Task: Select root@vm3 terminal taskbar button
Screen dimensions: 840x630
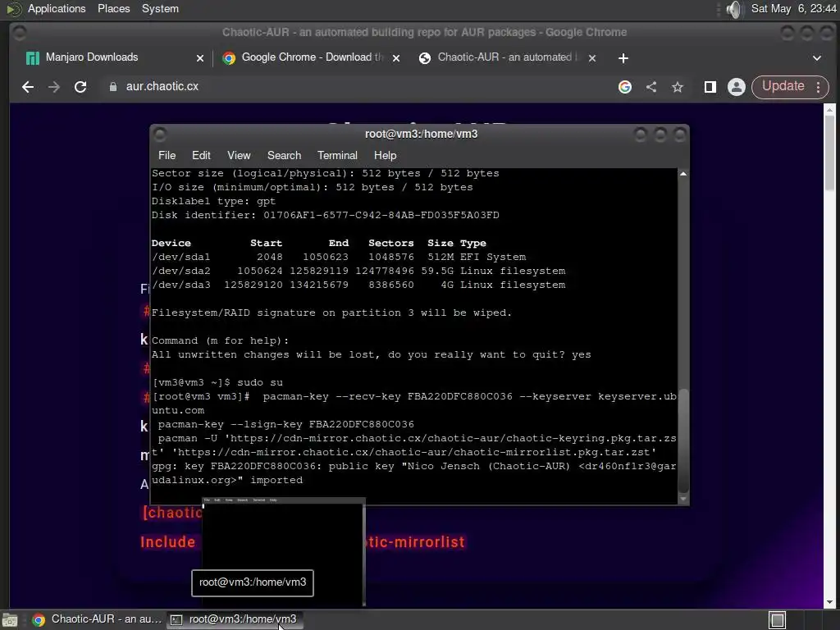Action: coord(235,619)
